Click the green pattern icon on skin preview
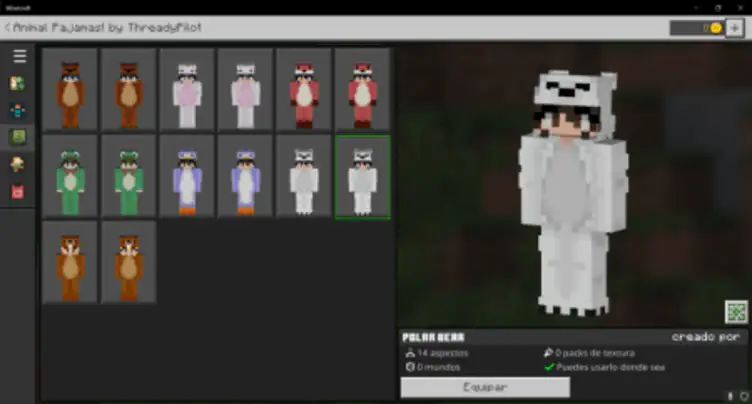Image resolution: width=752 pixels, height=404 pixels. (x=736, y=312)
